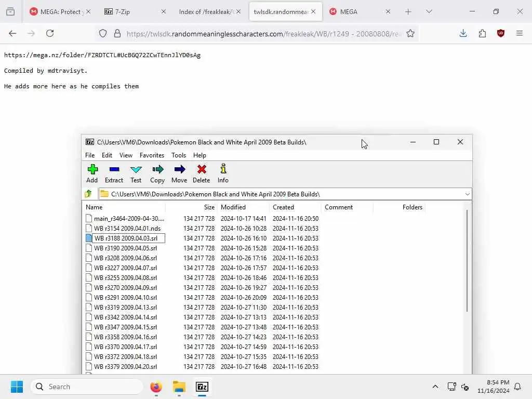Open the Favorites menu in 7-Zip
This screenshot has height=399, width=532.
152,155
